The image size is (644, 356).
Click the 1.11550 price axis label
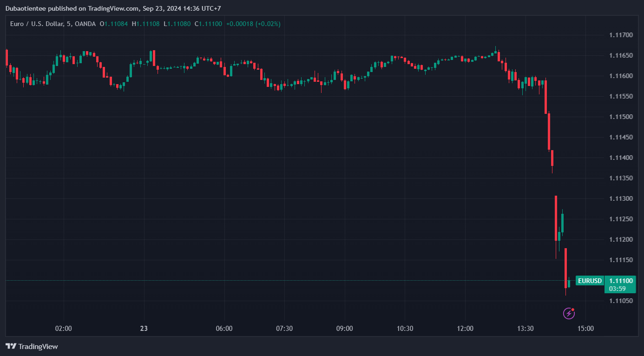coord(621,97)
